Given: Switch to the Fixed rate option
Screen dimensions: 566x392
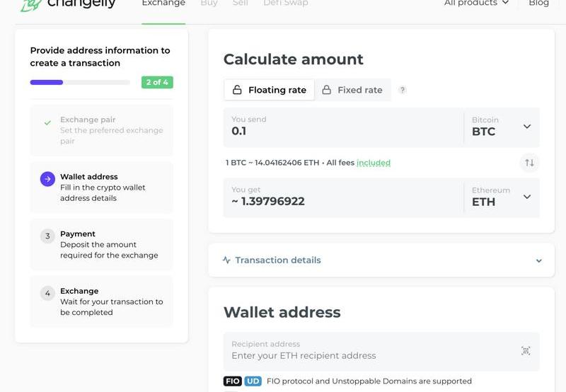Looking at the screenshot, I should pyautogui.click(x=352, y=90).
